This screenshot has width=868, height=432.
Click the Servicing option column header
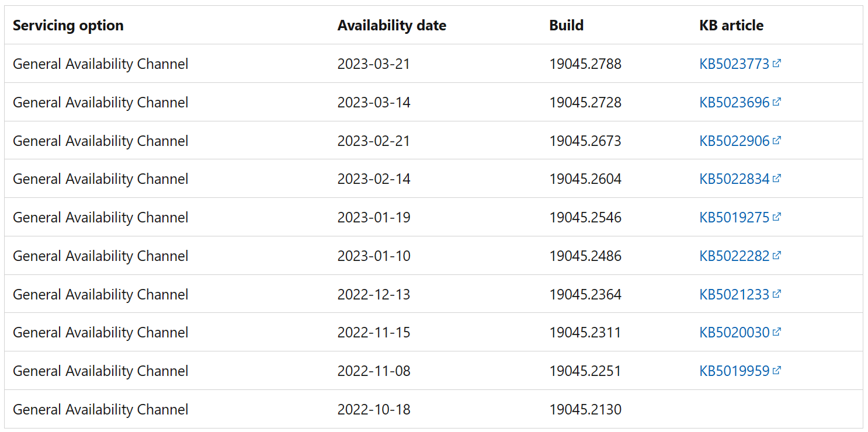pyautogui.click(x=68, y=26)
